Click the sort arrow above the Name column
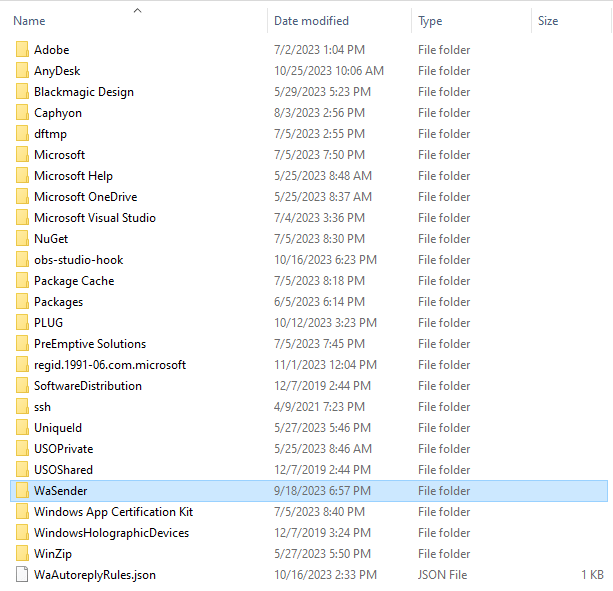 click(x=137, y=11)
